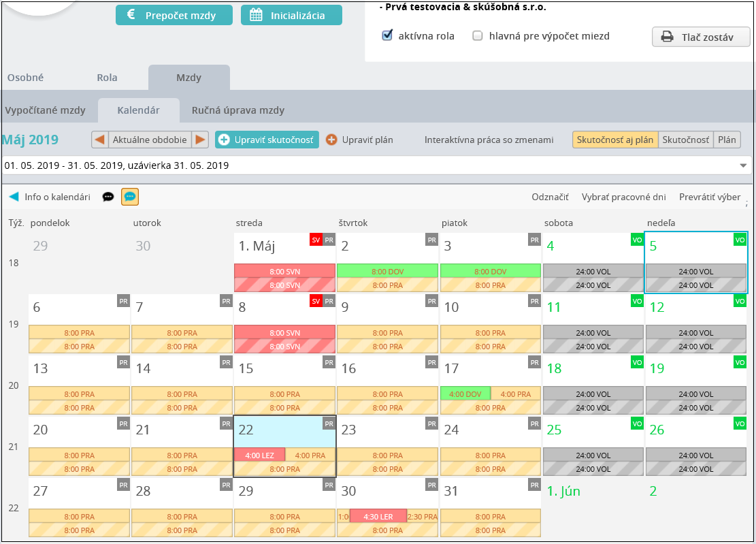Viewport: 756px width, 544px height.
Task: Click the red SV badge on 1. Máj
Action: pyautogui.click(x=316, y=240)
